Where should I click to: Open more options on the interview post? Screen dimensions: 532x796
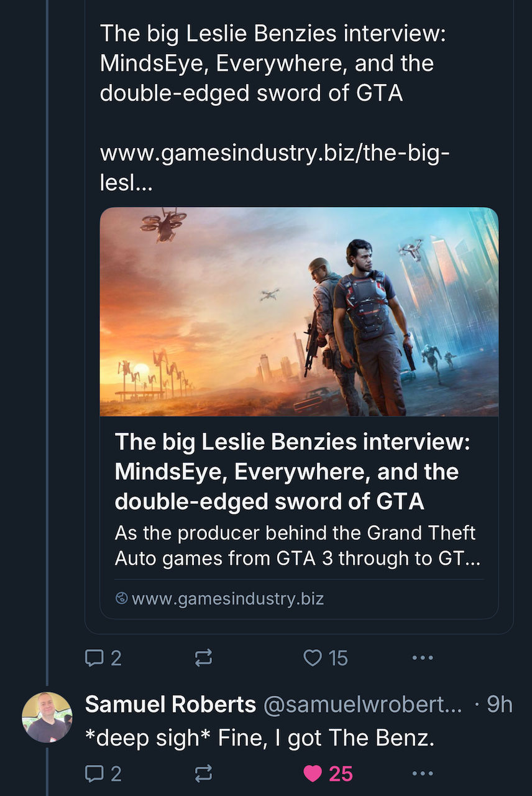423,658
